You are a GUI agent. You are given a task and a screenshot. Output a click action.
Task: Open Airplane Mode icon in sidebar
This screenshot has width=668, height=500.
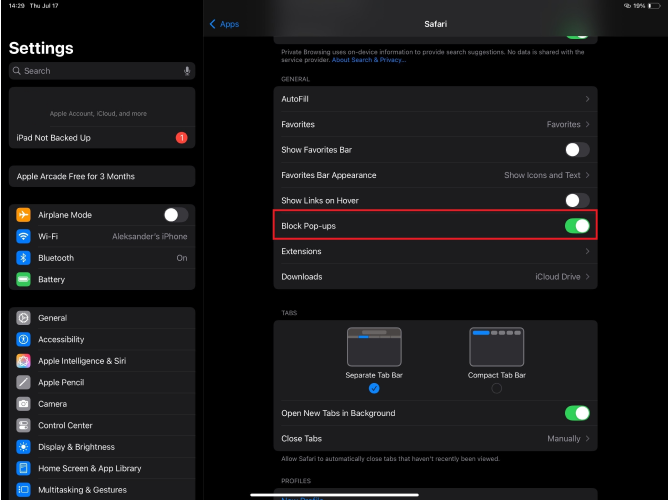point(23,215)
